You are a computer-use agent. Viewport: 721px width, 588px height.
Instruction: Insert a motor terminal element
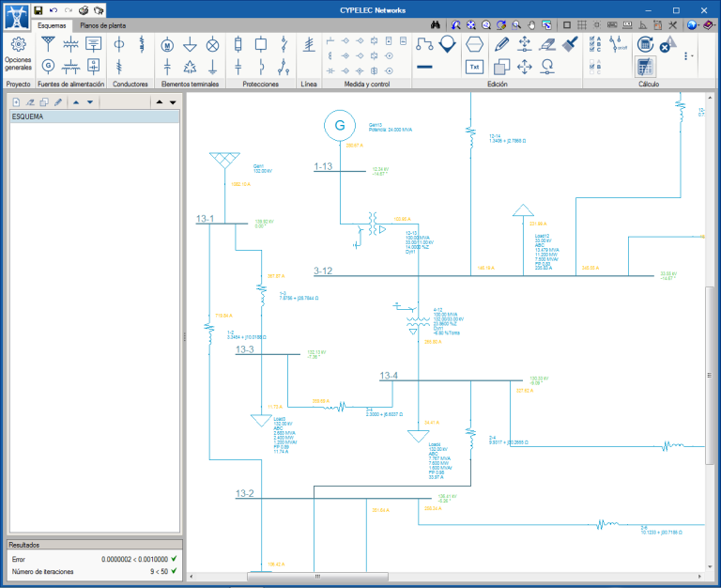pos(167,44)
